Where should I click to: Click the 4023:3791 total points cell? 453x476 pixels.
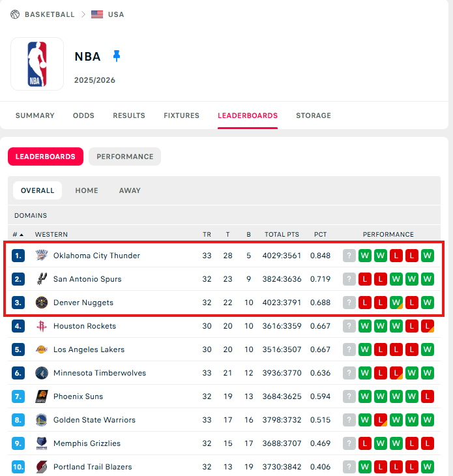tap(282, 303)
